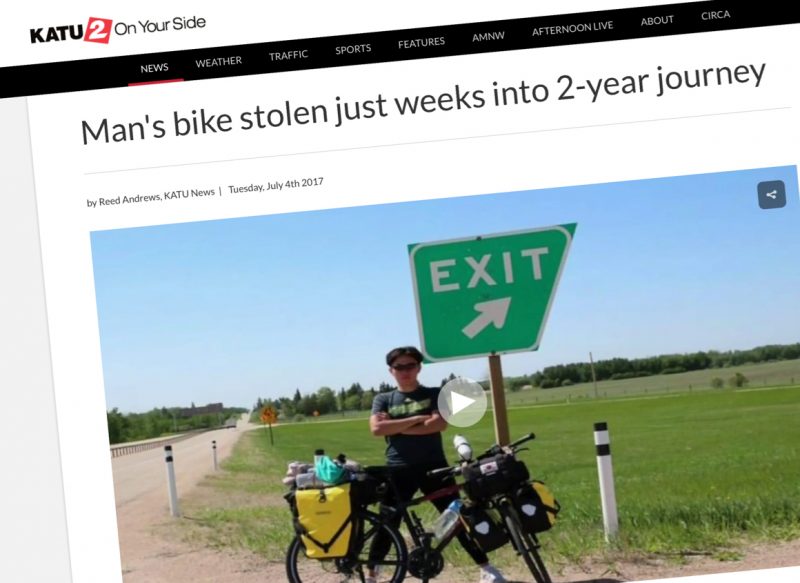This screenshot has height=583, width=800.
Task: Click the CIRCA navigation link
Action: click(715, 15)
